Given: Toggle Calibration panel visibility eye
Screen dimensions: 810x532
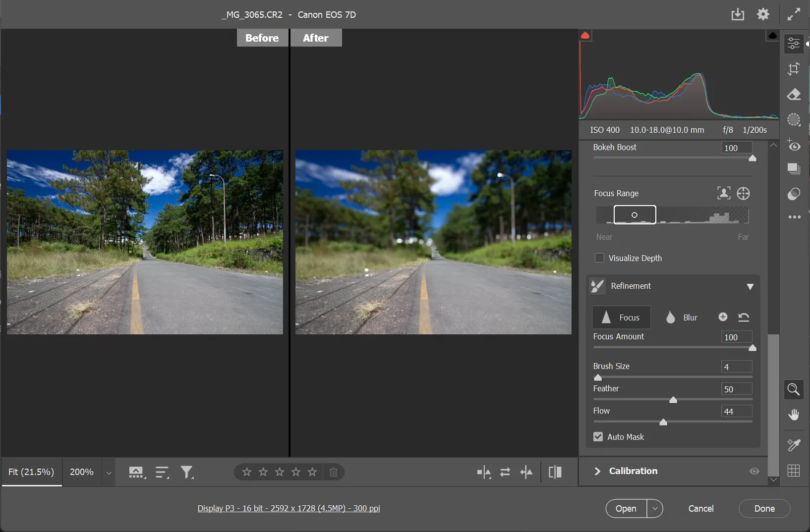Looking at the screenshot, I should tap(754, 471).
